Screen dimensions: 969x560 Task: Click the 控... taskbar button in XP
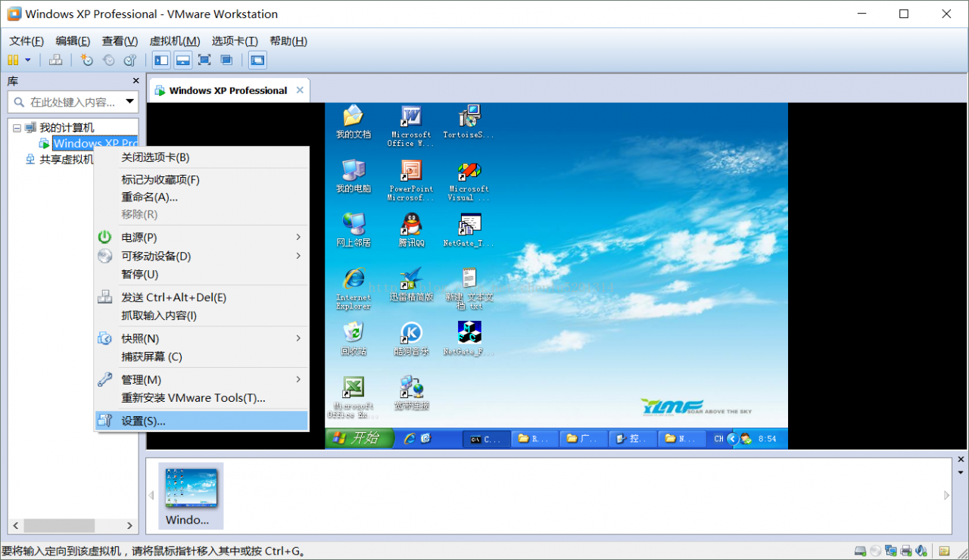coord(633,438)
